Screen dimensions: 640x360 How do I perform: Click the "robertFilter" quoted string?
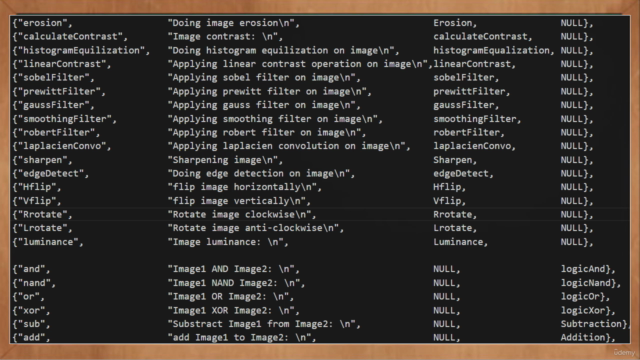(x=56, y=132)
